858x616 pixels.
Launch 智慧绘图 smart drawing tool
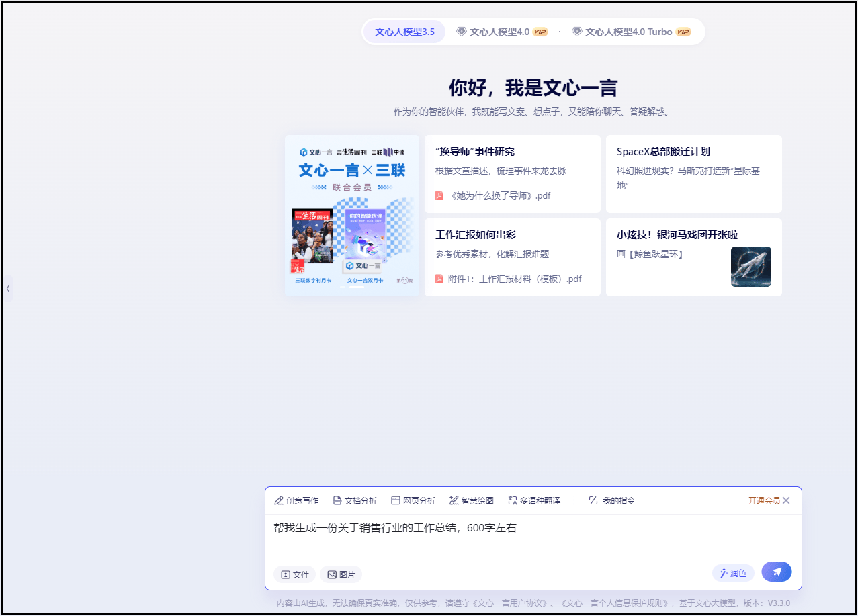(x=472, y=500)
